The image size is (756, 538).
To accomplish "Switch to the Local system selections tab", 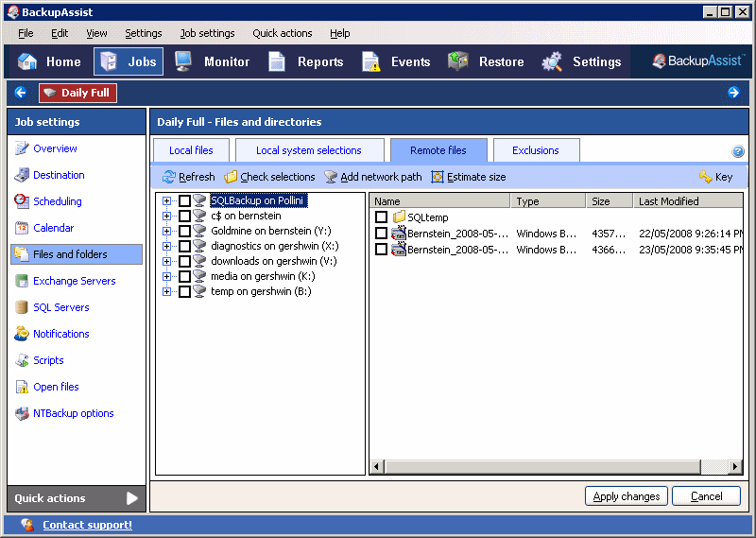I will (x=309, y=150).
